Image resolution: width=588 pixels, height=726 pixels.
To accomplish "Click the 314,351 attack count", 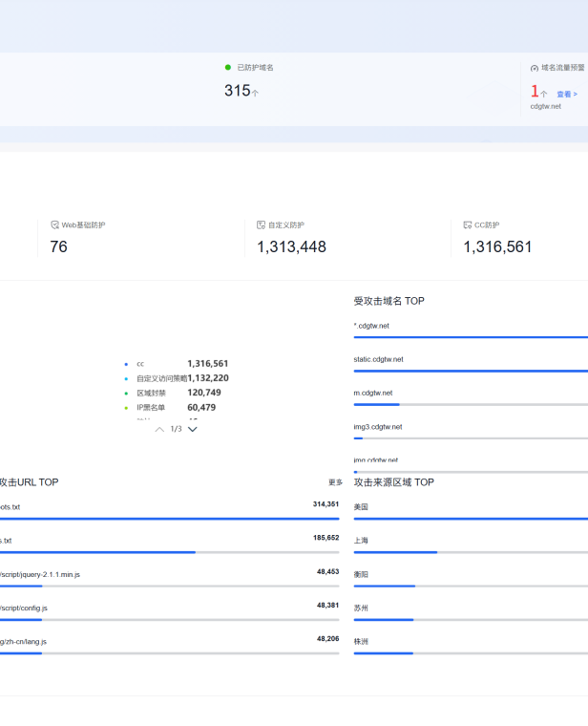I will point(325,504).
